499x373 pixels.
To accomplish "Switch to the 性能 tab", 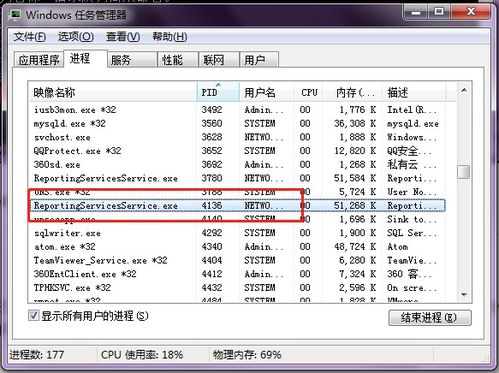I will pyautogui.click(x=177, y=60).
